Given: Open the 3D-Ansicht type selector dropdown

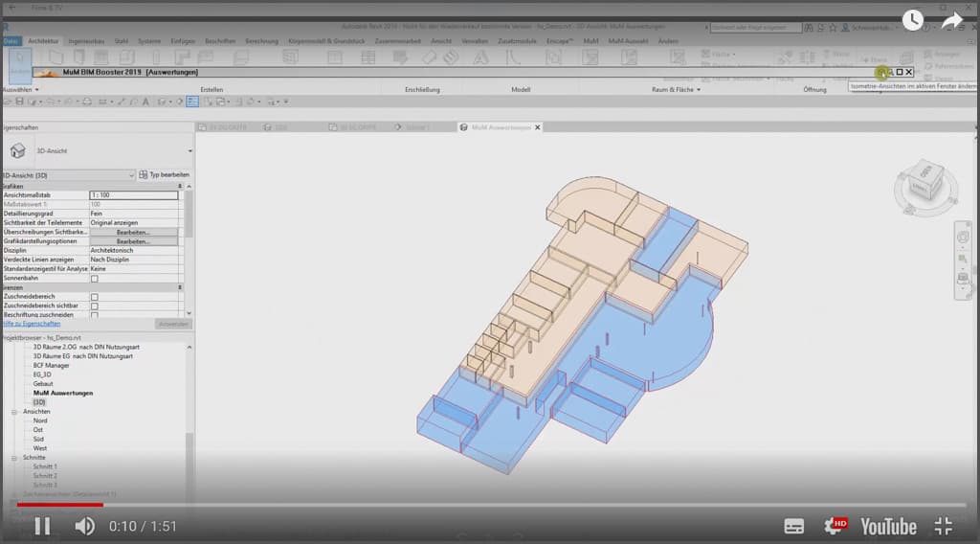Looking at the screenshot, I should coord(190,150).
